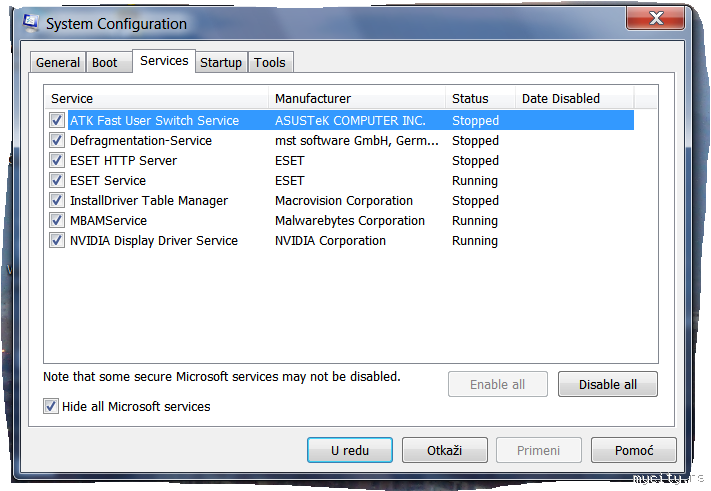Open the Boot tab
The height and width of the screenshot is (491, 711).
point(105,62)
